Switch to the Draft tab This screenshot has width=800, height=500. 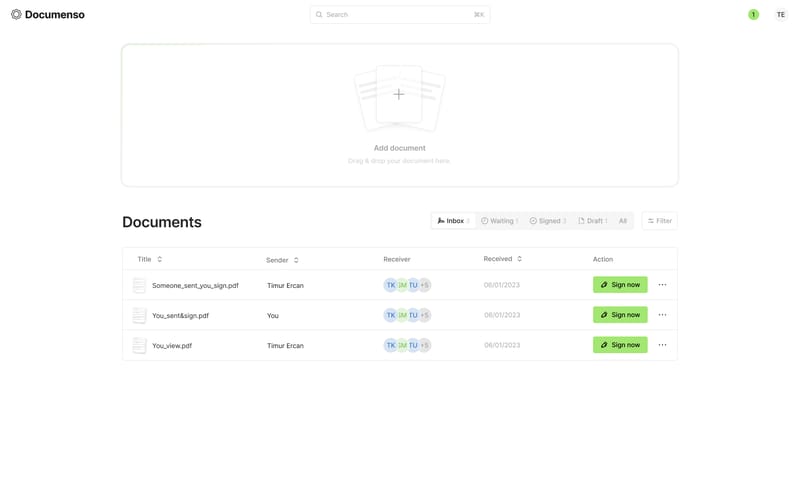tap(592, 221)
